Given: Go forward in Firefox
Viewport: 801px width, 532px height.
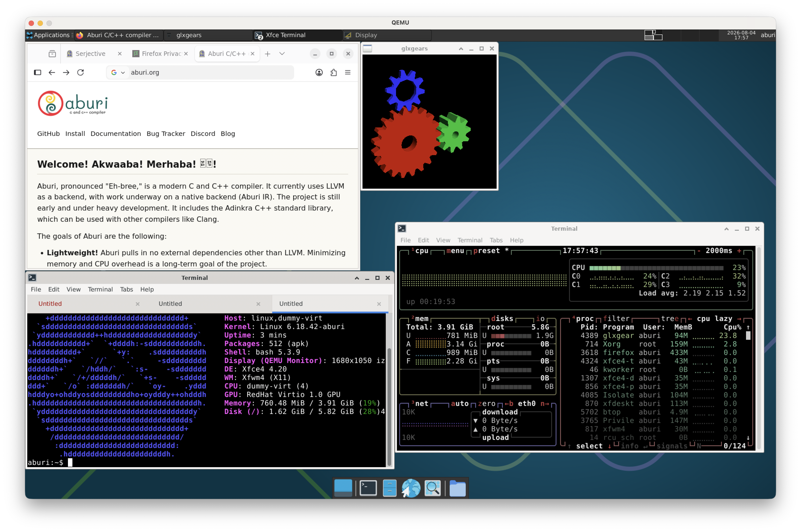Looking at the screenshot, I should tap(66, 72).
